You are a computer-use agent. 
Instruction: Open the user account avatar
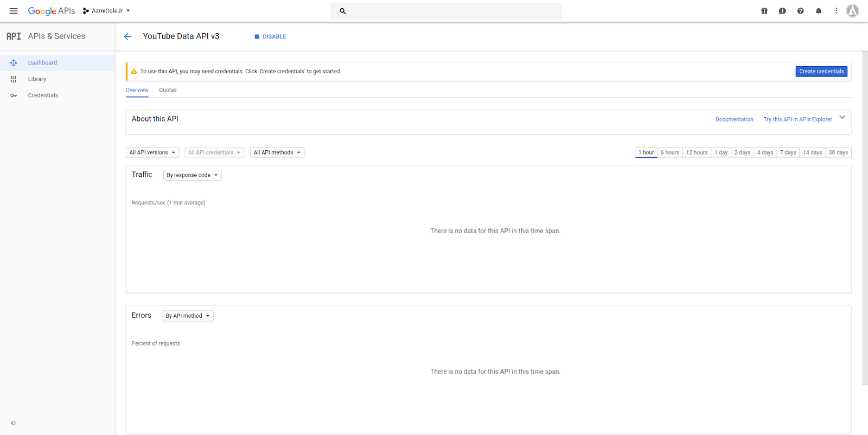click(853, 11)
